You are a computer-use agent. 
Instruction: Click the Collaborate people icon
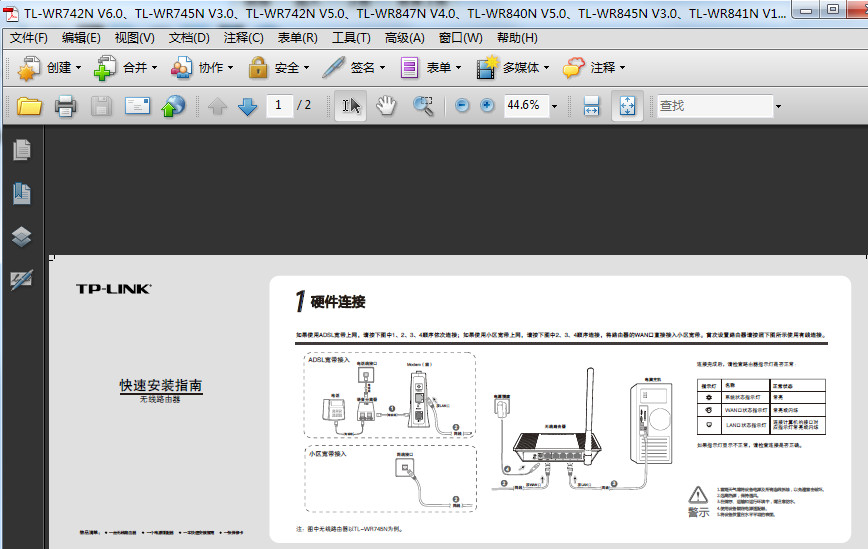coord(181,68)
